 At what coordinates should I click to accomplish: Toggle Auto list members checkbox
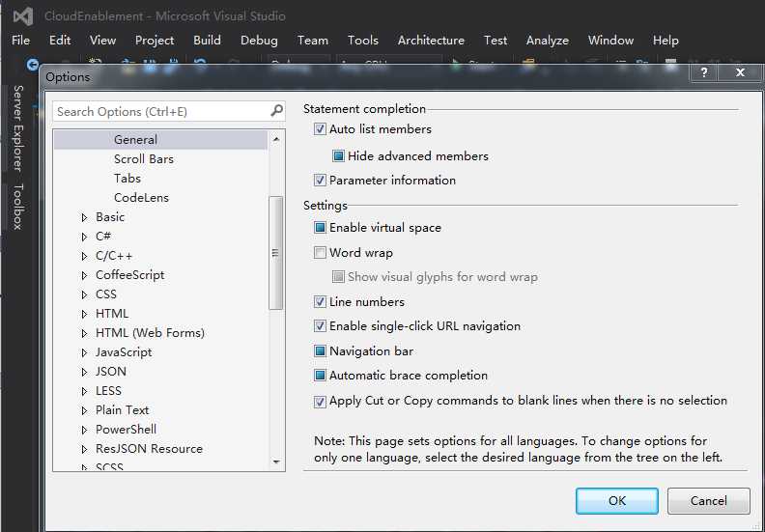(320, 129)
